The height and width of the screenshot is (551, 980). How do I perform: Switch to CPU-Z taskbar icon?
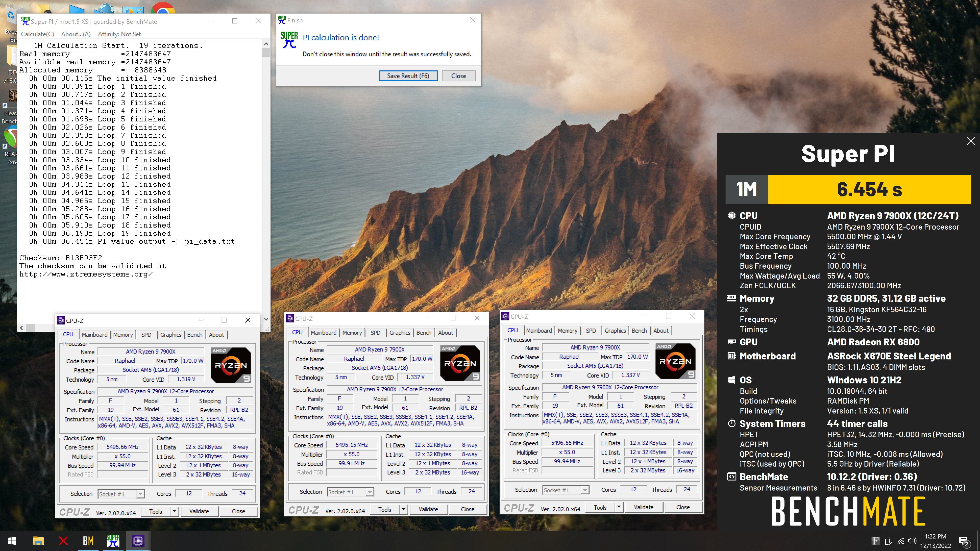[x=138, y=541]
